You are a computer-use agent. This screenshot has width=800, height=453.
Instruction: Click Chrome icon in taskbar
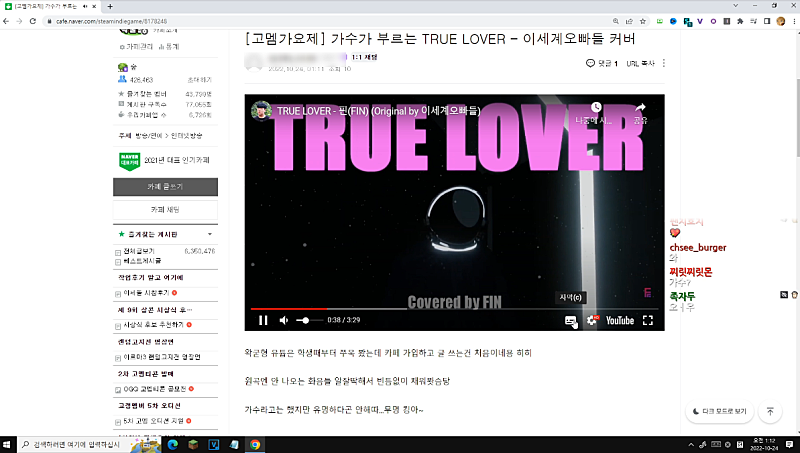click(255, 444)
